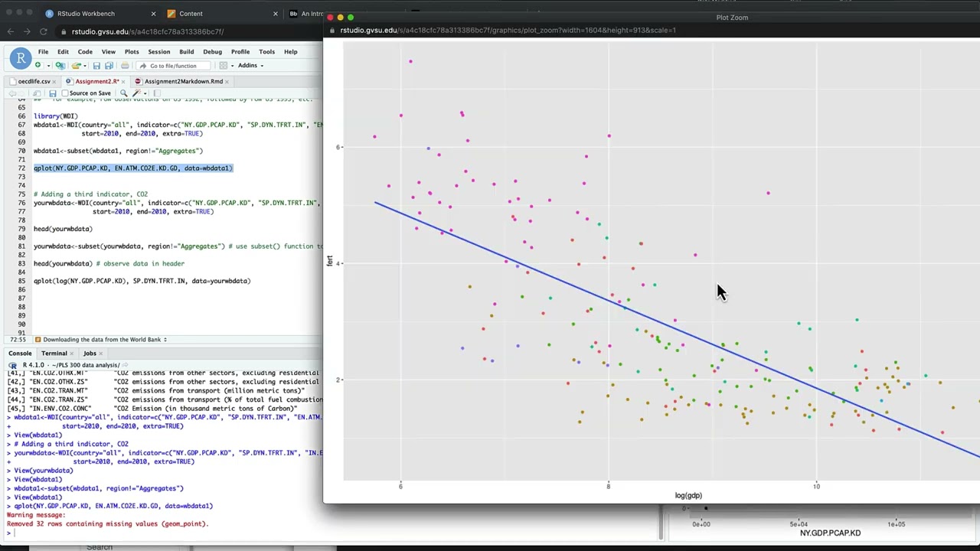Open the panes layout dropdown arrow

click(233, 66)
